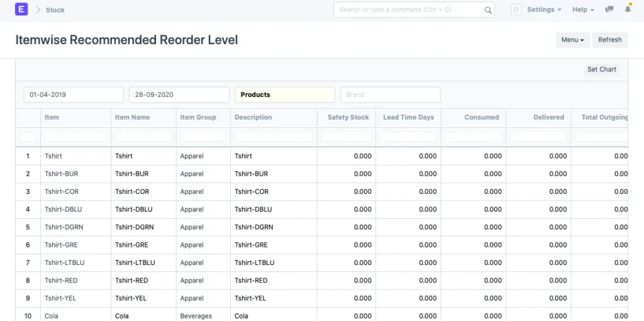Image resolution: width=644 pixels, height=321 pixels.
Task: Sort by Safety Stock column header
Action: (x=348, y=117)
